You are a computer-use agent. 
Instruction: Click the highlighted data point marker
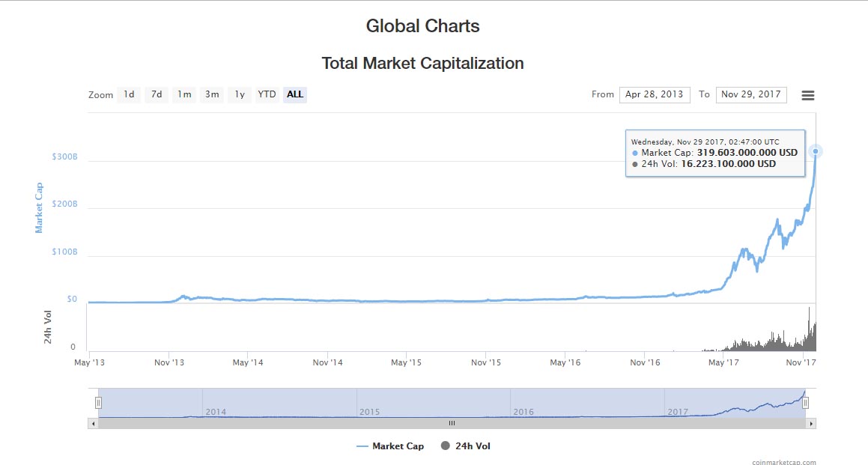815,151
